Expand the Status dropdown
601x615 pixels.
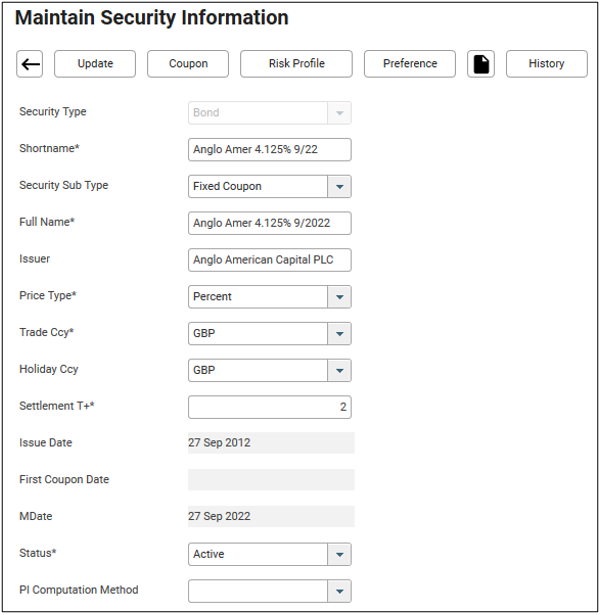(339, 554)
